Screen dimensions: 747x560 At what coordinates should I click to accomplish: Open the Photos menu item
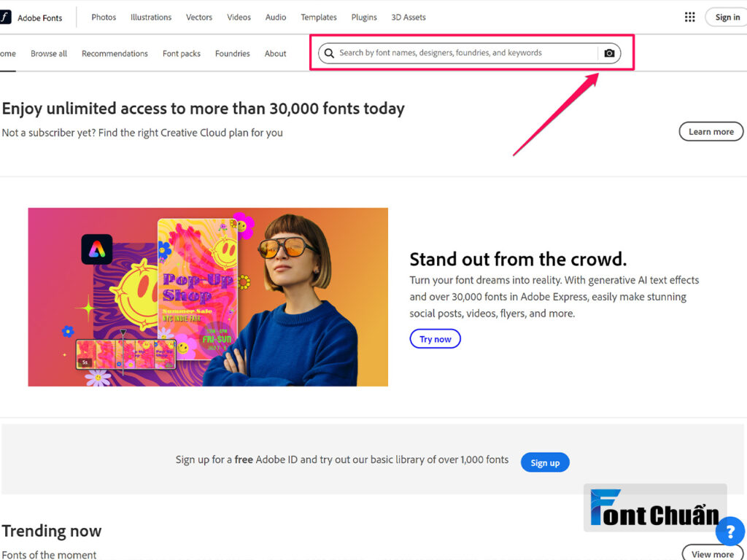click(104, 17)
